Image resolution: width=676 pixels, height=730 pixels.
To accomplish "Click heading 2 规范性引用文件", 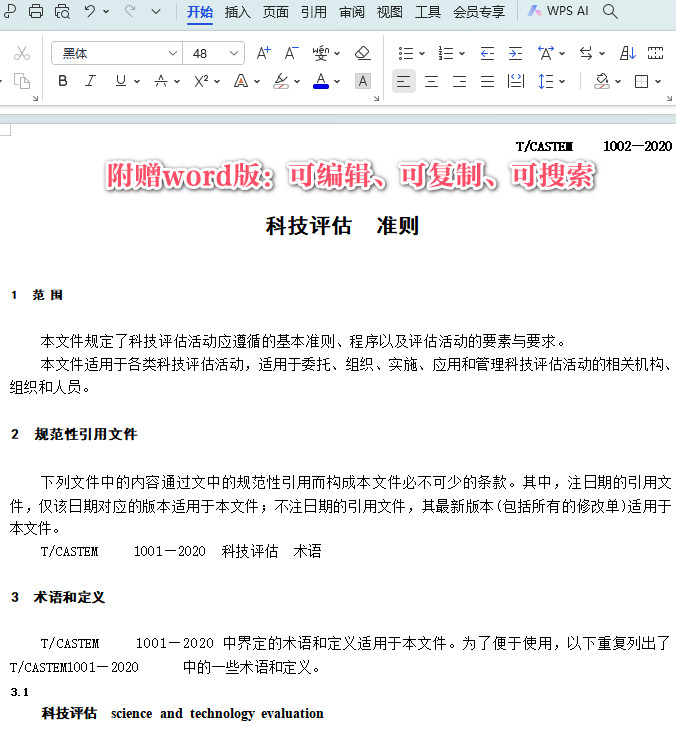I will pyautogui.click(x=86, y=434).
